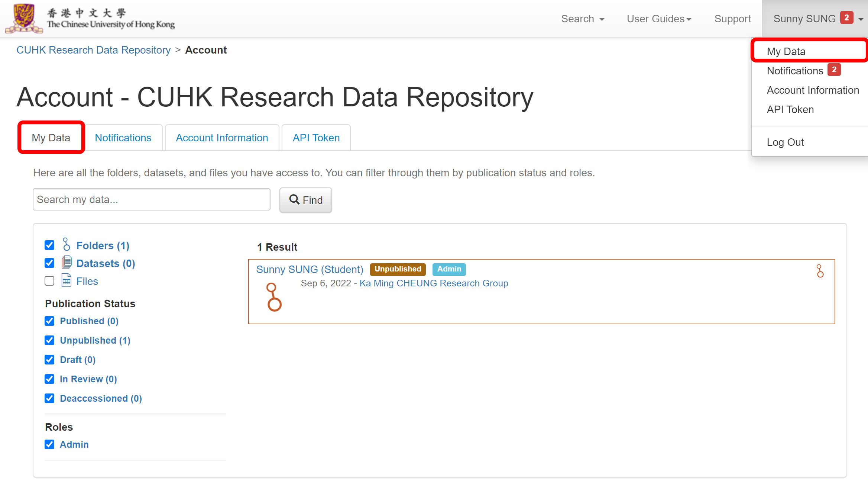Click the In Review (0) filter label

pos(88,379)
